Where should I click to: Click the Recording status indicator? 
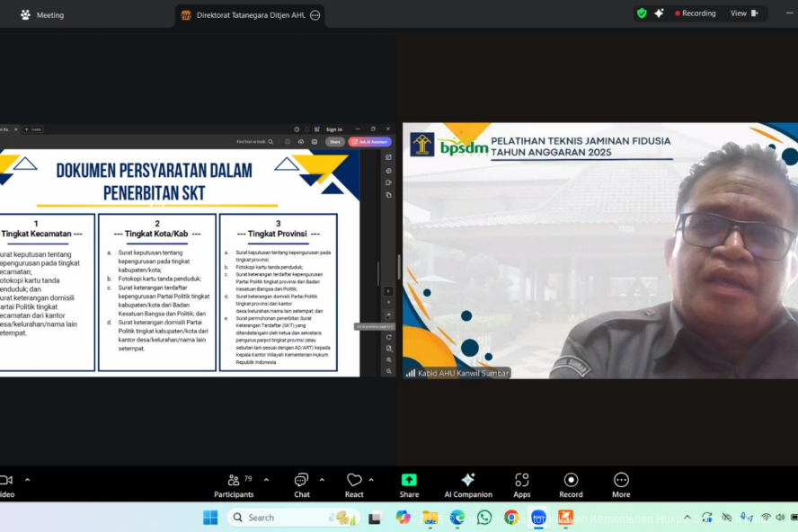tap(696, 13)
